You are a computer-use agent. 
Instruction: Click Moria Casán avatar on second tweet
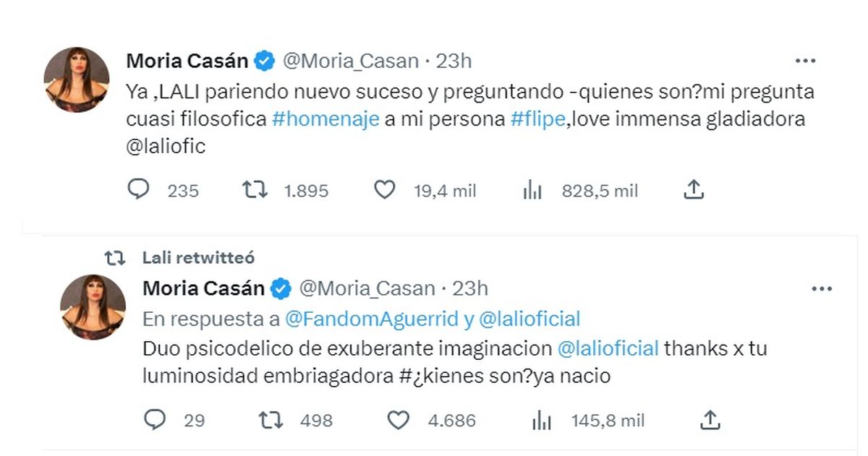click(x=93, y=307)
